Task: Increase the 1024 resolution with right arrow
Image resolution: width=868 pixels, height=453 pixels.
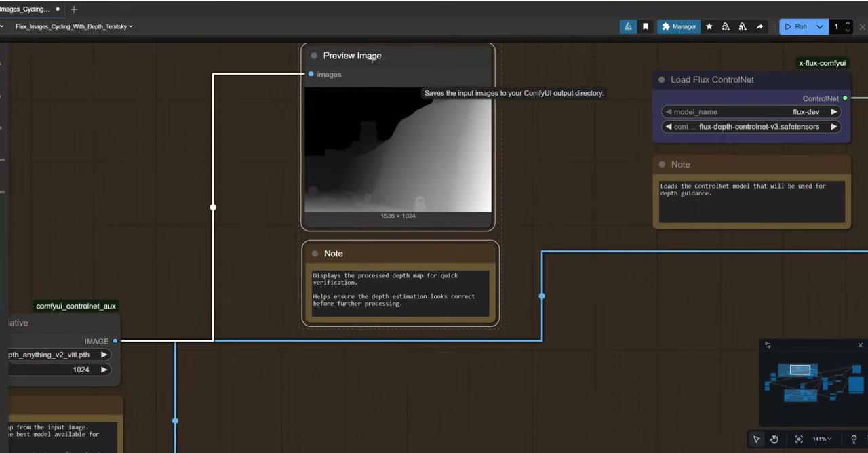Action: 104,370
